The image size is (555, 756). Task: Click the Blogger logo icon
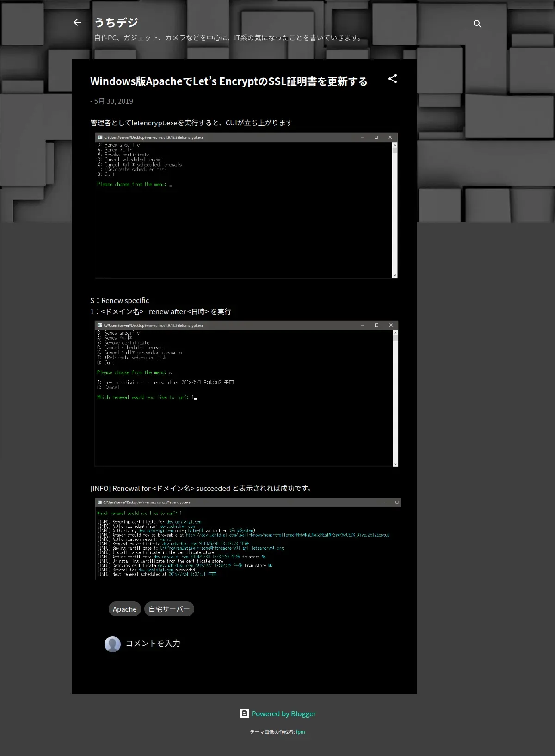point(245,713)
